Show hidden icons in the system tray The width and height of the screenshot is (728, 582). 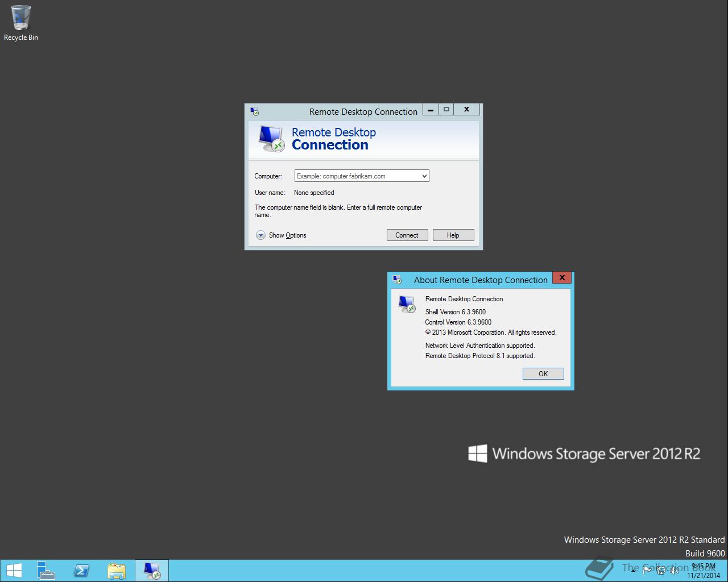point(633,571)
